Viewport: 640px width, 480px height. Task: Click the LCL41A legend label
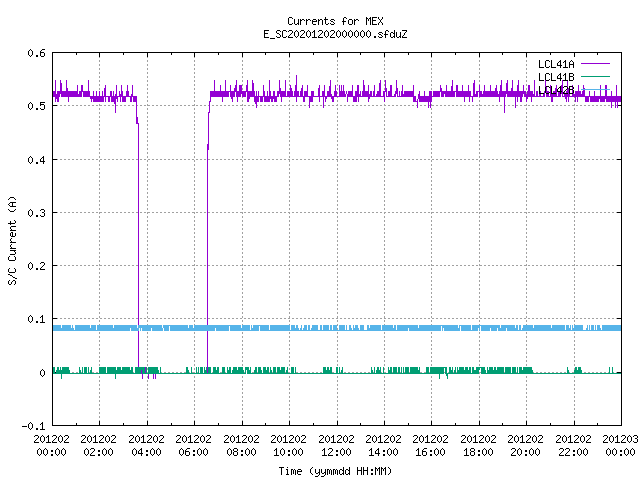click(556, 64)
